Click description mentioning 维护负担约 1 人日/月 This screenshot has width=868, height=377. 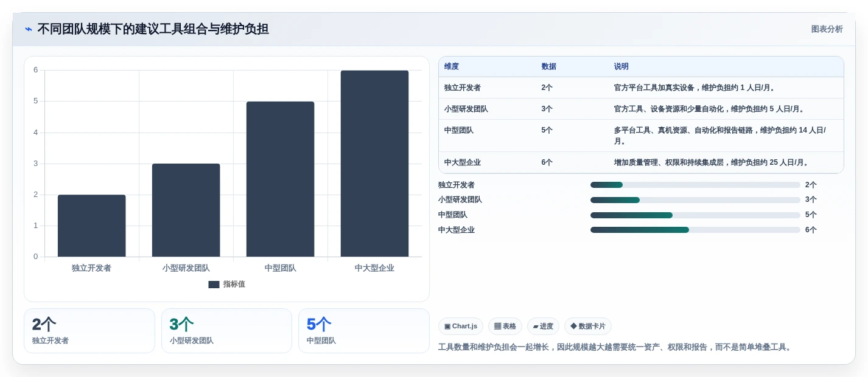click(x=696, y=88)
